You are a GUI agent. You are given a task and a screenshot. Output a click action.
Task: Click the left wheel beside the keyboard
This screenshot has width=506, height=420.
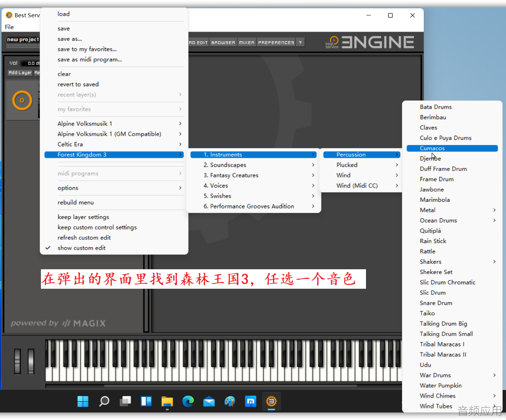click(17, 361)
